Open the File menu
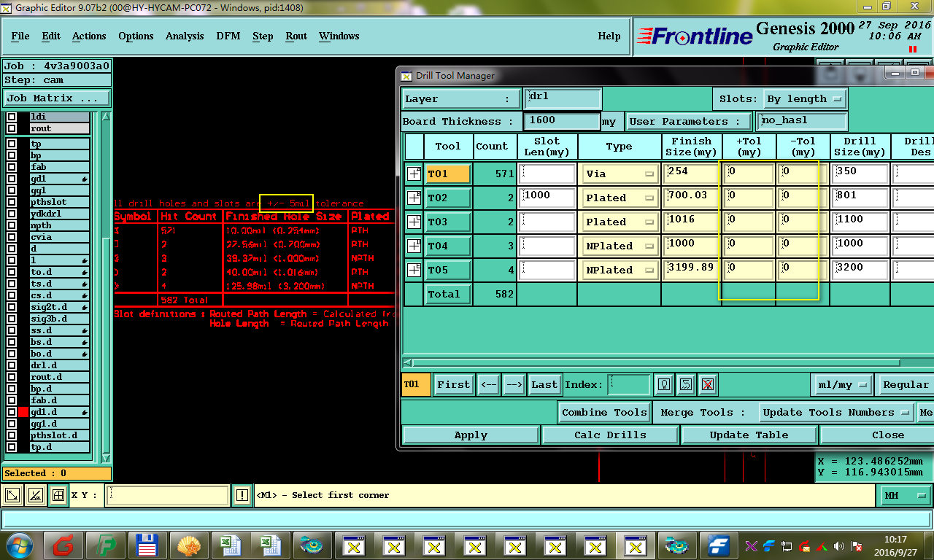Image resolution: width=934 pixels, height=560 pixels. tap(20, 36)
